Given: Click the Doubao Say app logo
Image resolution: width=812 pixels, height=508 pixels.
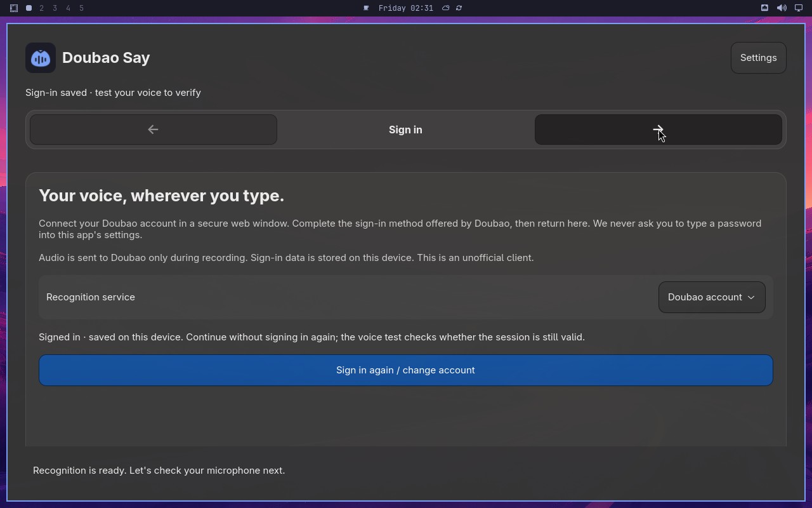Looking at the screenshot, I should [41, 58].
